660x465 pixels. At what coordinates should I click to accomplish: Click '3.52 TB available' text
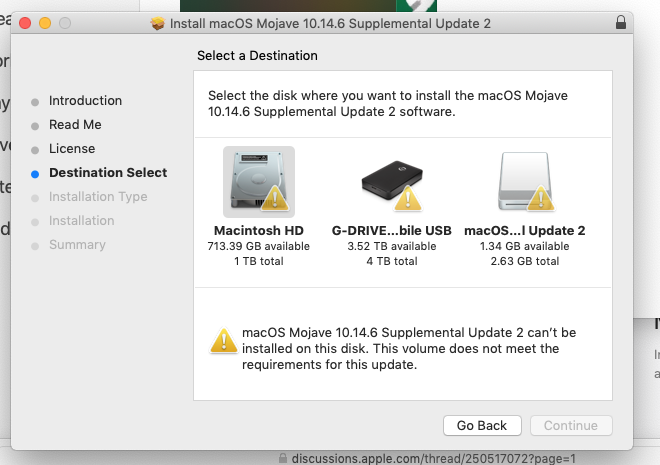(392, 246)
